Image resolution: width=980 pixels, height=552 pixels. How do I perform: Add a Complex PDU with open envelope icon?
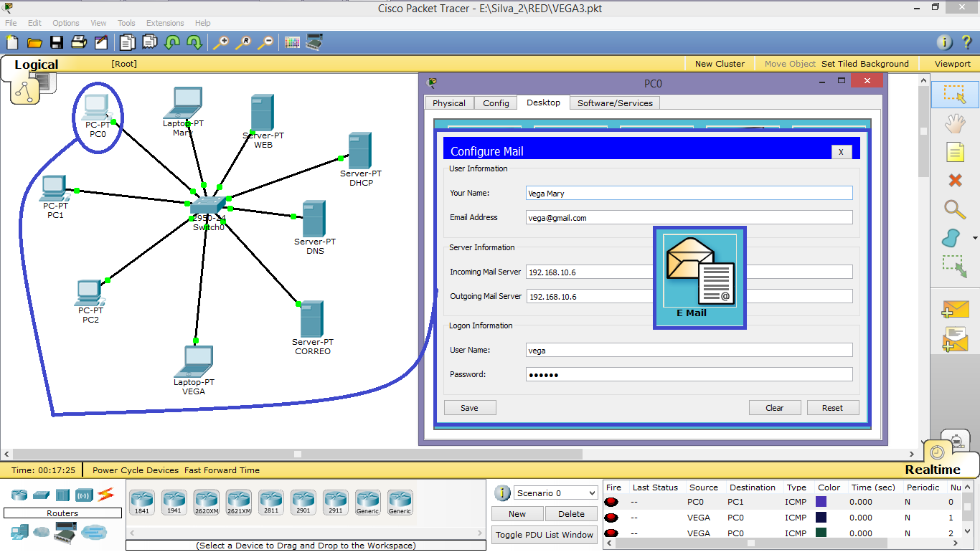tap(955, 339)
